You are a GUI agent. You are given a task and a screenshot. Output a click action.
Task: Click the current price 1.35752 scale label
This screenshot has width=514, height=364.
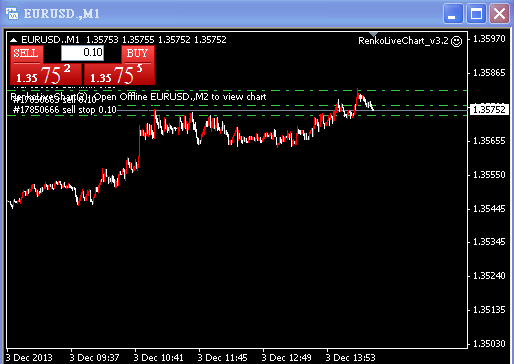point(489,110)
